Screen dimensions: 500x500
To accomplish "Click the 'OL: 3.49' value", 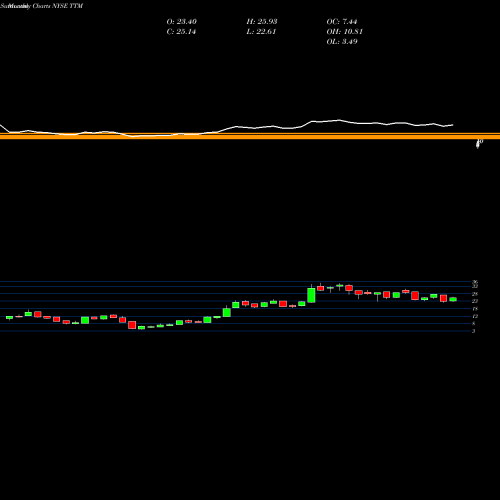I will pos(342,42).
